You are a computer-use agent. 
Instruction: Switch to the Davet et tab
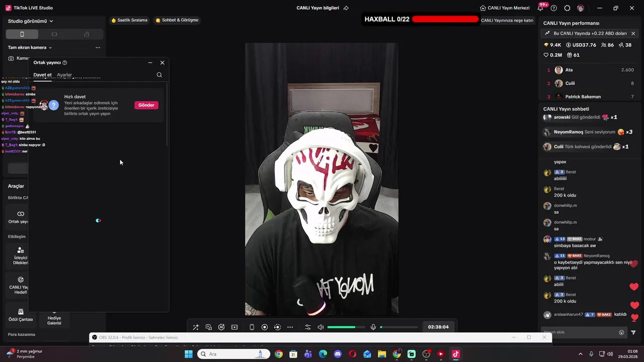pyautogui.click(x=42, y=75)
